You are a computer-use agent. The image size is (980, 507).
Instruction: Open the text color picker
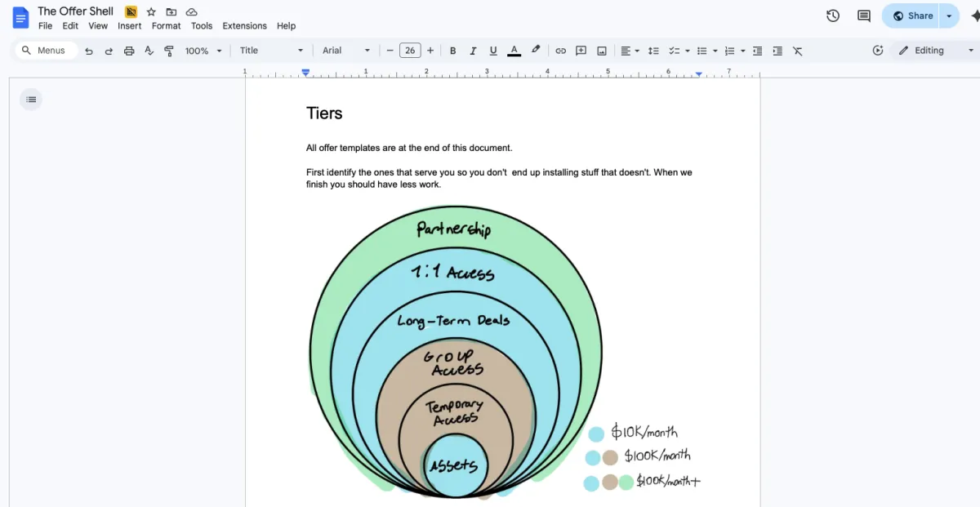click(x=514, y=51)
